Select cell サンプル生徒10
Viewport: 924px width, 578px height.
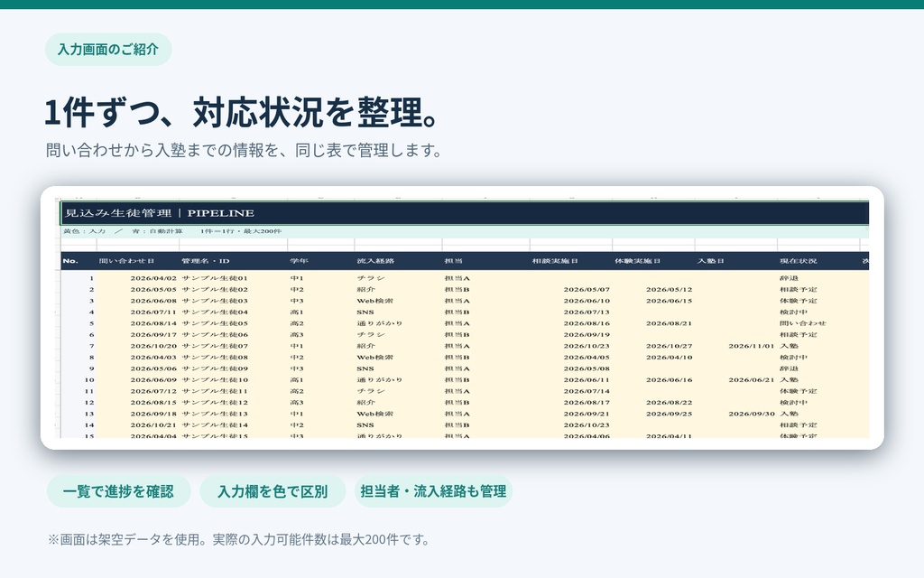click(x=215, y=380)
